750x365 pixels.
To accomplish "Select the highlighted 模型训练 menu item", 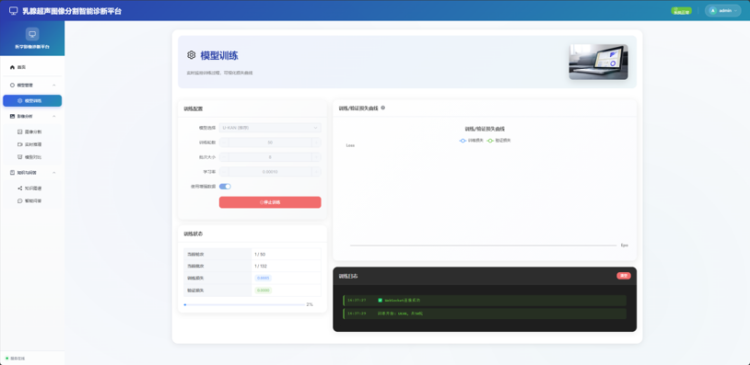I will coord(32,101).
